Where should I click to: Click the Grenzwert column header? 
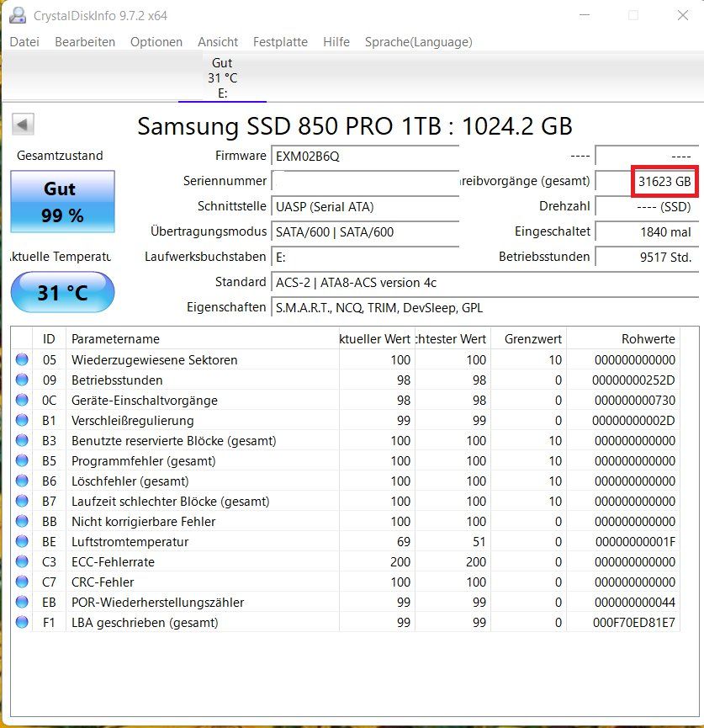click(528, 339)
